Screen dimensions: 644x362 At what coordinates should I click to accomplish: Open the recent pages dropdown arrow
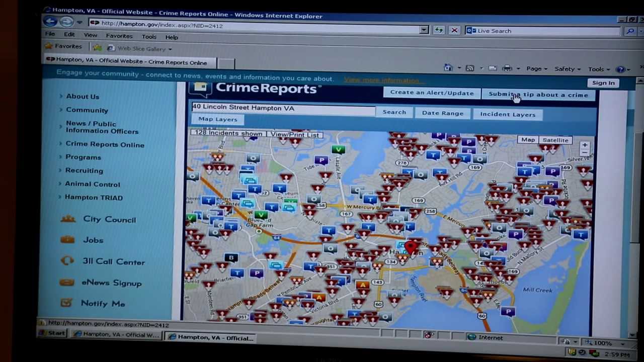[80, 23]
